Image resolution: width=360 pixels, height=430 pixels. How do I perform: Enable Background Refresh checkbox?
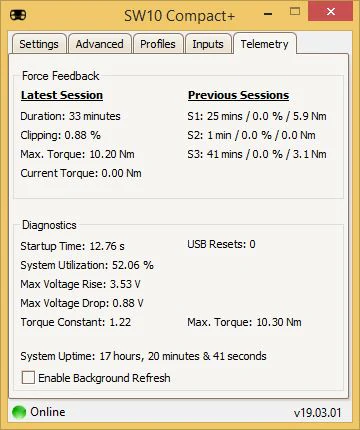tap(28, 378)
